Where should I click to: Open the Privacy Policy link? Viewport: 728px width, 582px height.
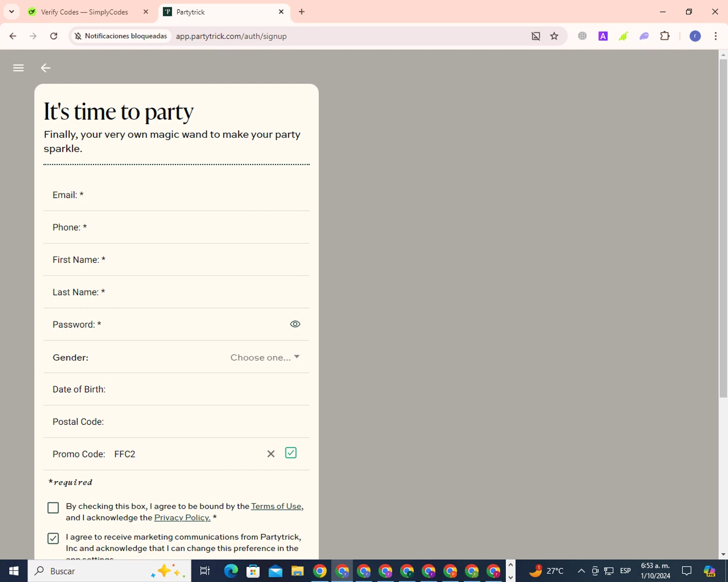182,517
